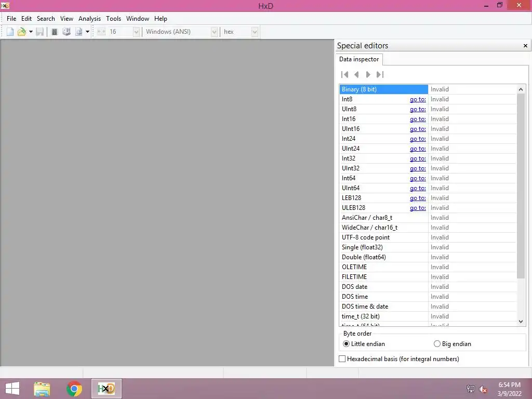Click go to link for UInt24
Screen dimensions: 532x399
click(x=418, y=148)
